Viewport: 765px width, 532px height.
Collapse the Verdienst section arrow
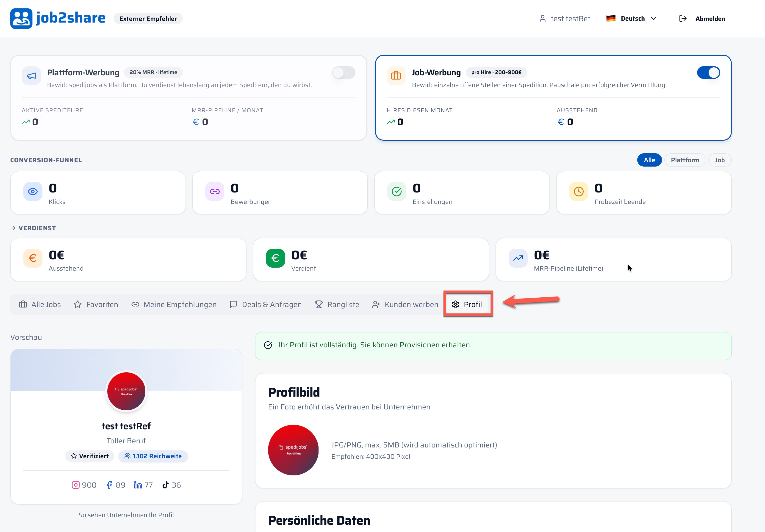13,228
